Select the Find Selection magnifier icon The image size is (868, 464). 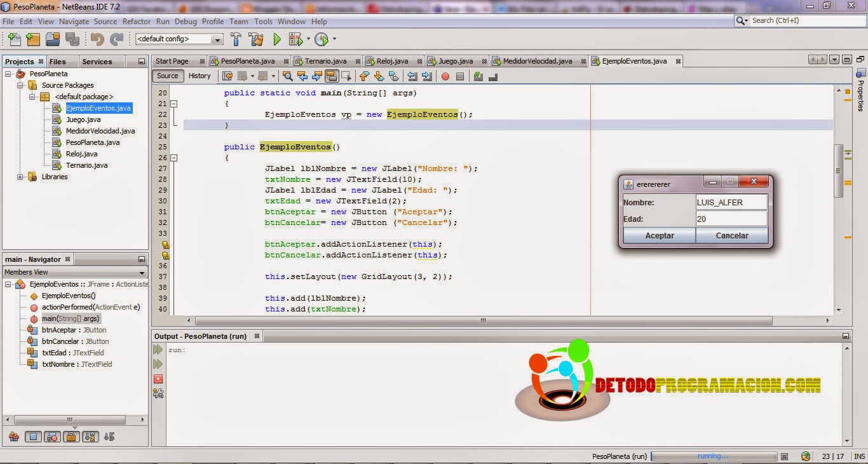(x=287, y=76)
